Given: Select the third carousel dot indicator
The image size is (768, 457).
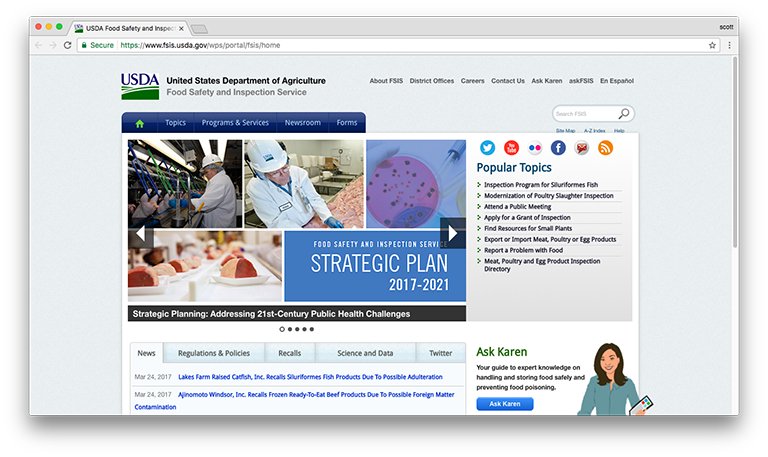Looking at the screenshot, I should (297, 329).
